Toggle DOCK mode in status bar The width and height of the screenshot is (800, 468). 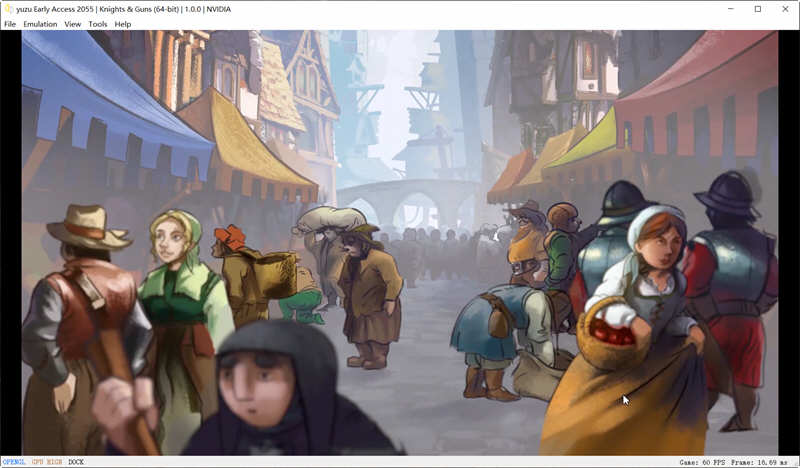pyautogui.click(x=76, y=462)
